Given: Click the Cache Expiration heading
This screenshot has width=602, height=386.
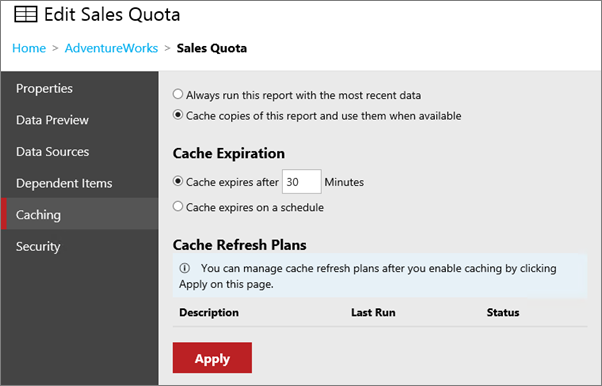Looking at the screenshot, I should pyautogui.click(x=229, y=153).
